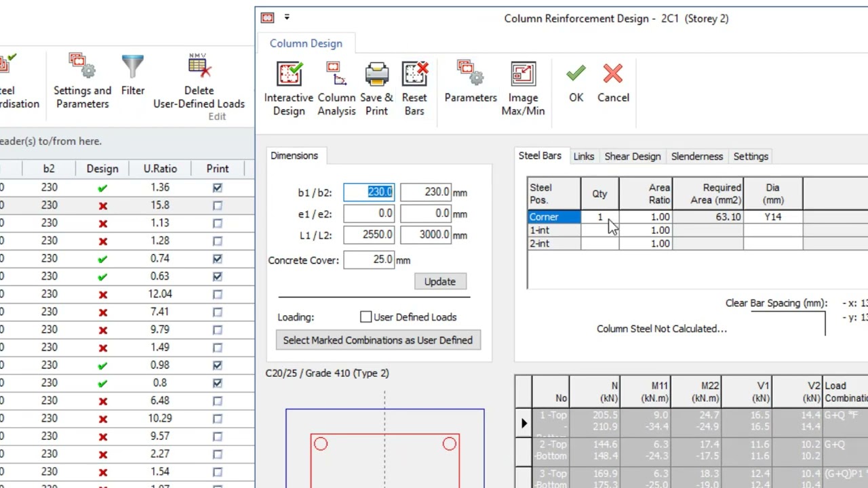Select the 1-int steel position row

pos(554,230)
